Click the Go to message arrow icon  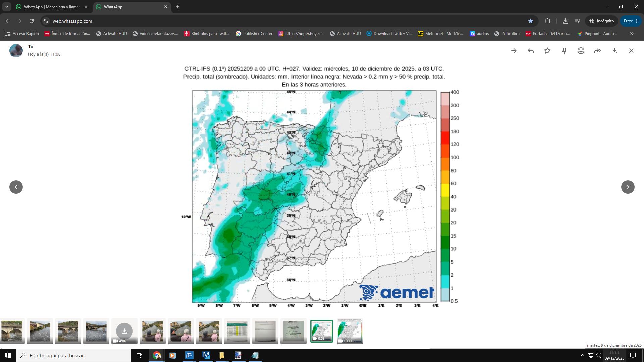[x=514, y=51]
